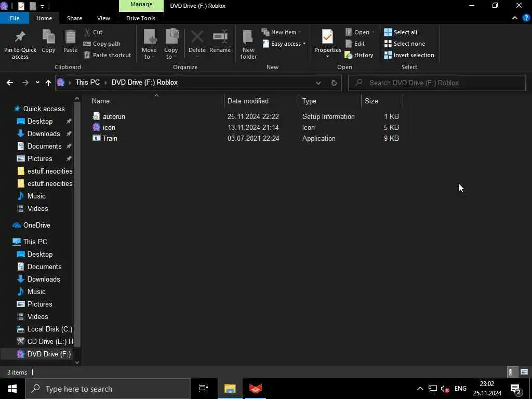Click the search DVD Drive field

[x=437, y=83]
